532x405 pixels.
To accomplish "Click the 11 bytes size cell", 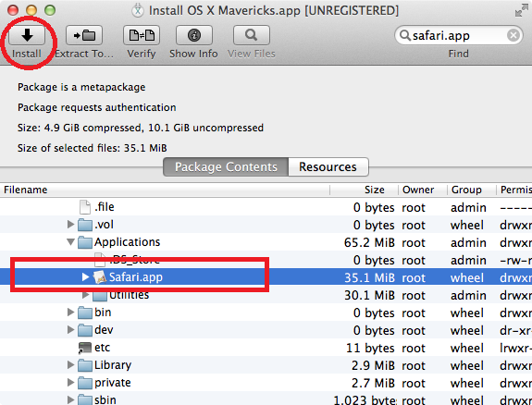I will point(370,349).
